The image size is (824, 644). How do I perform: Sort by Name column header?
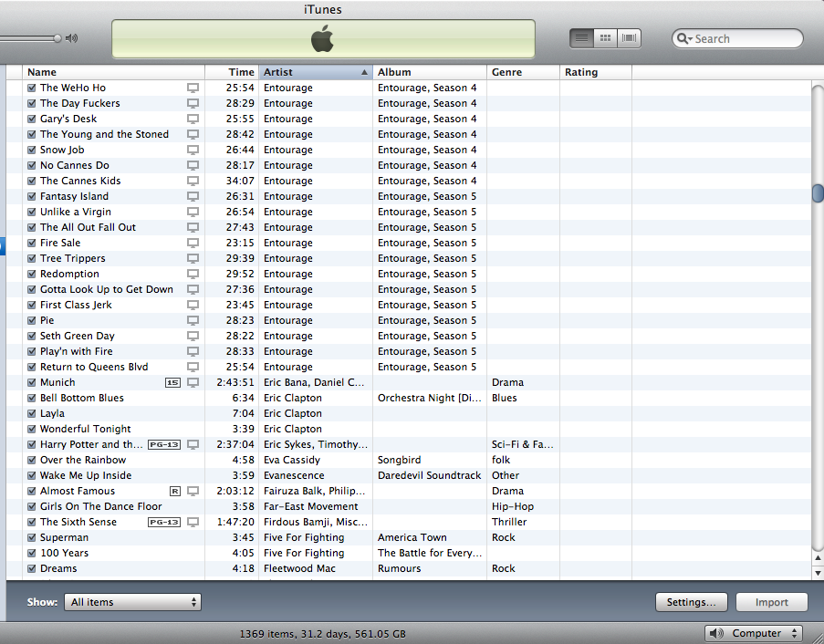113,72
